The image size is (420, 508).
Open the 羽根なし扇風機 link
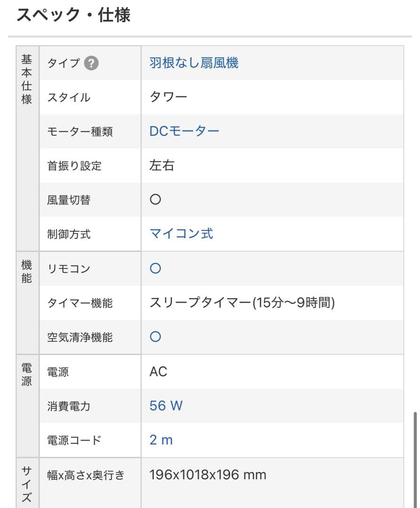194,63
